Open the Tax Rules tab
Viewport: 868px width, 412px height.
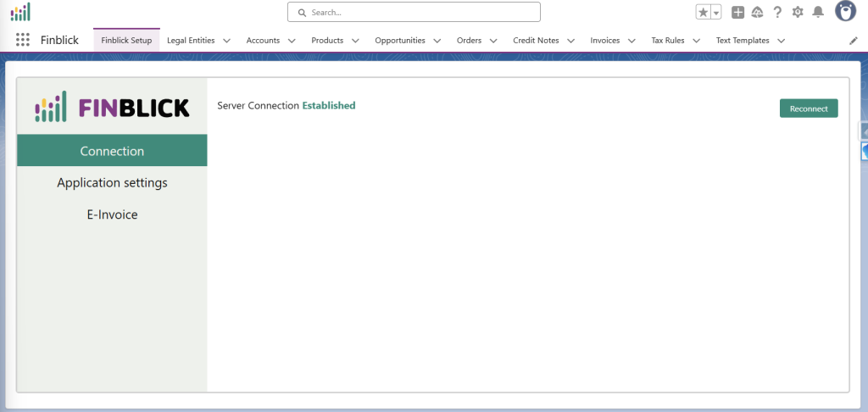click(668, 41)
